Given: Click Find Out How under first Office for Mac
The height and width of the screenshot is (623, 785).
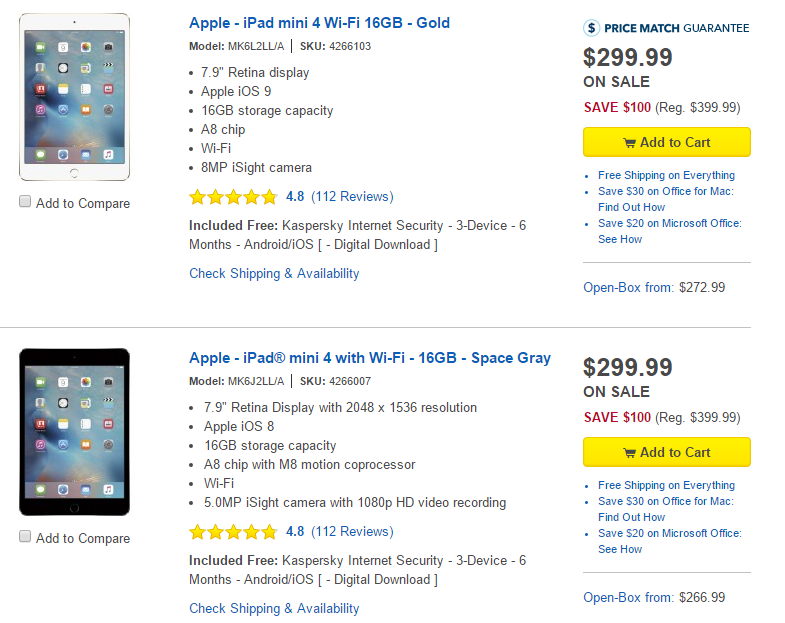Looking at the screenshot, I should (x=631, y=207).
